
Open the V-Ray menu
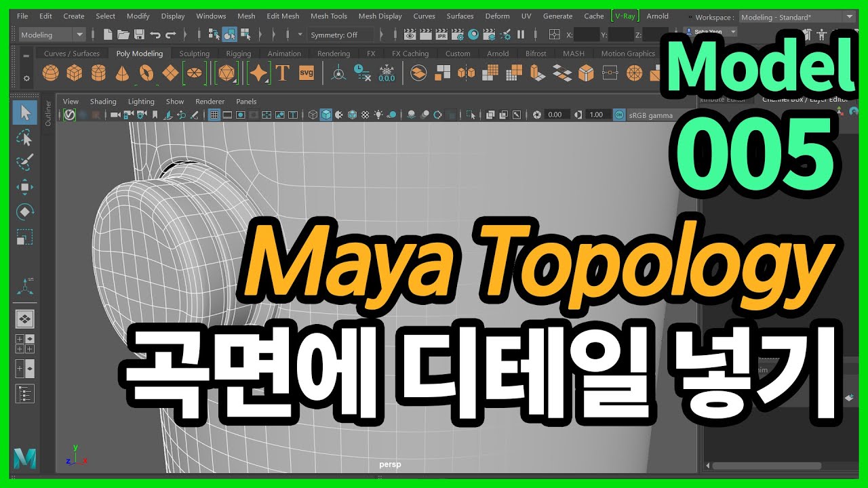point(625,16)
